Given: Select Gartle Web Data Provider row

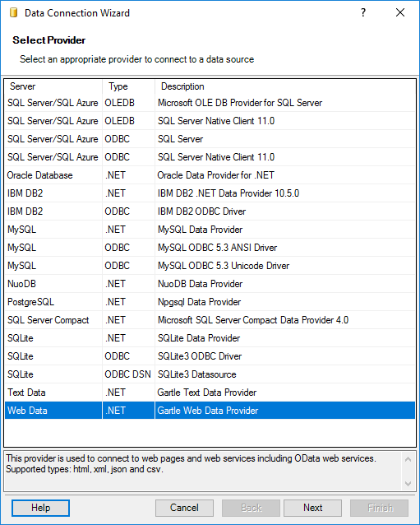Looking at the screenshot, I should [210, 410].
